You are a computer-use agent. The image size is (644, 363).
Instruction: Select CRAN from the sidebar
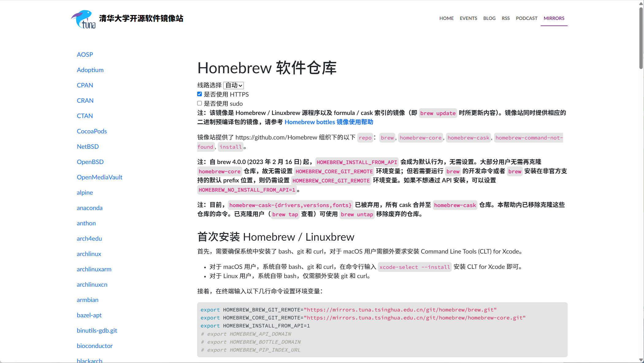click(x=85, y=101)
